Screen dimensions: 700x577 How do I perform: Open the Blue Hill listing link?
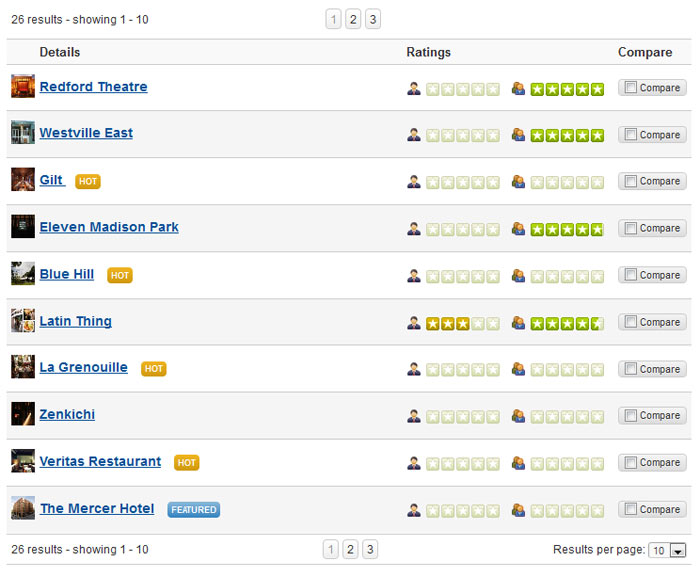pos(67,275)
